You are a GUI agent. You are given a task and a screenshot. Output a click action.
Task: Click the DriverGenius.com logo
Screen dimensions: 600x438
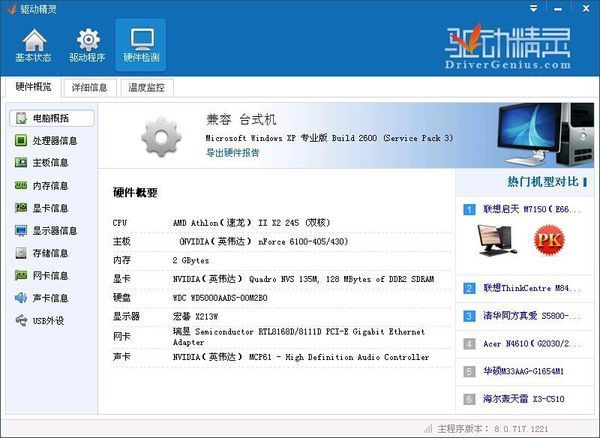[508, 47]
